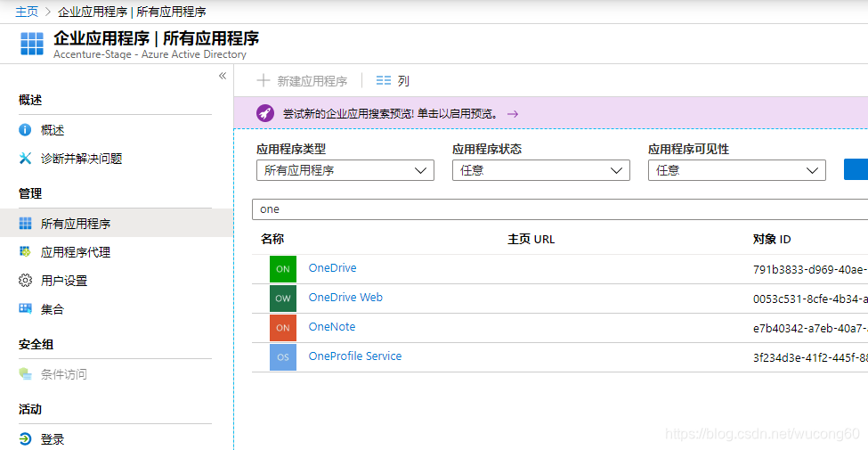This screenshot has width=868, height=450.
Task: Click the wrench icon for 诊断并解决问题
Action: [25, 159]
